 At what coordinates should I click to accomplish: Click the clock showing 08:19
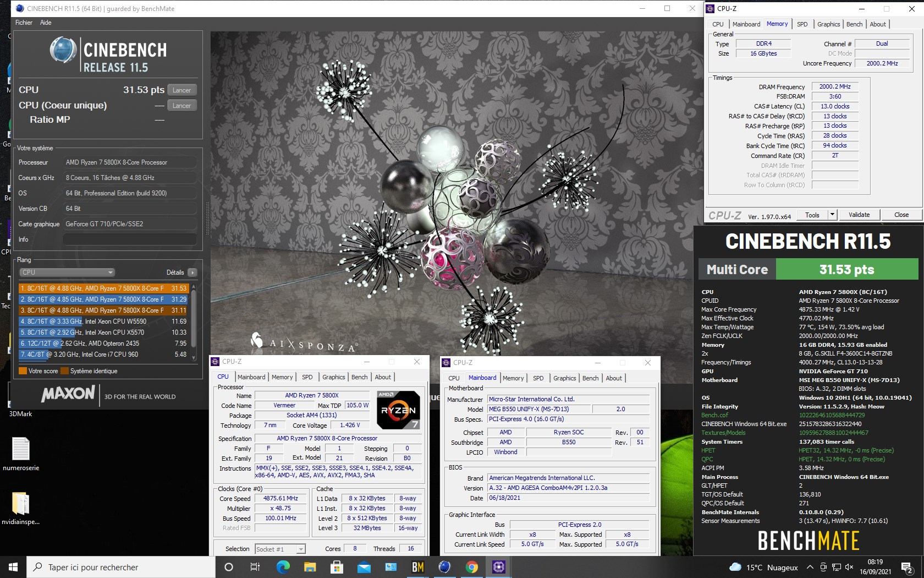[x=875, y=562]
